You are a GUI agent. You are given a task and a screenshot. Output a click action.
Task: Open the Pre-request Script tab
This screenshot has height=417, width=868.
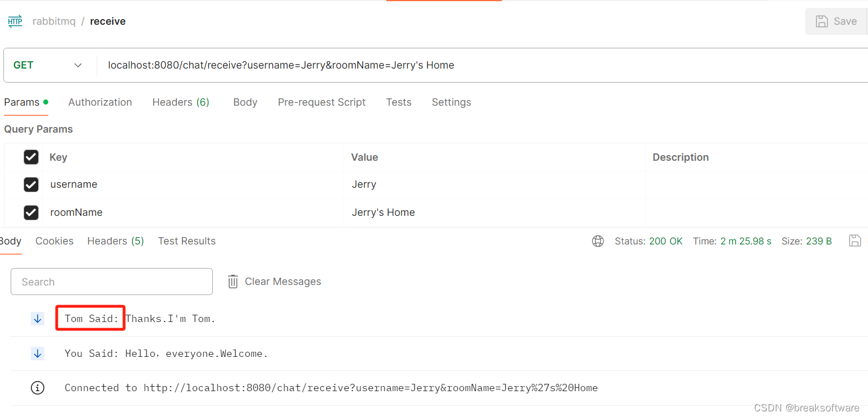(x=322, y=102)
